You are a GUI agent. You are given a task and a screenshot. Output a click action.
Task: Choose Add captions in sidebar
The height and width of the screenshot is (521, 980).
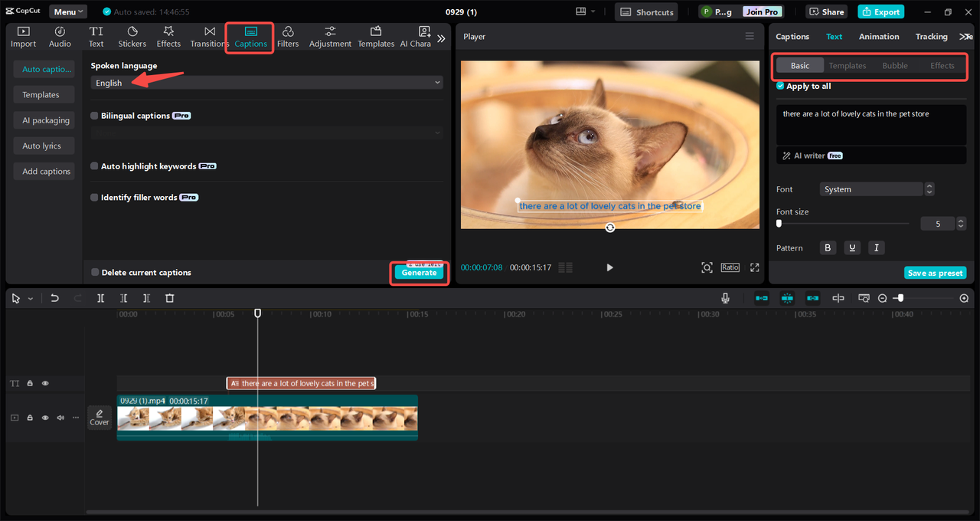pyautogui.click(x=44, y=172)
